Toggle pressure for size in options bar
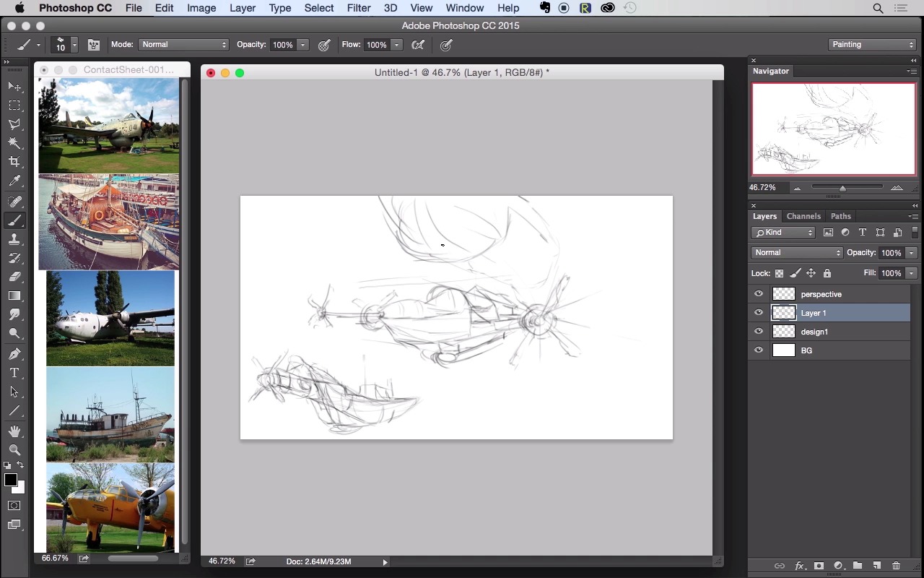This screenshot has width=924, height=578. click(446, 45)
